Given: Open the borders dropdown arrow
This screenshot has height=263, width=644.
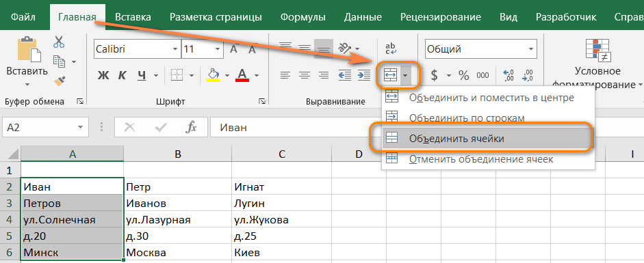Looking at the screenshot, I should click(192, 75).
